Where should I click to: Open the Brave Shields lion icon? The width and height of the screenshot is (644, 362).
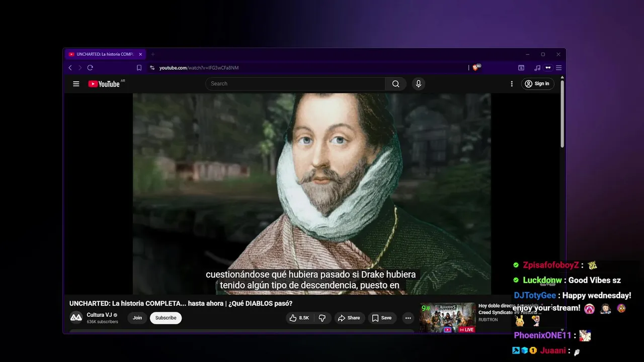pos(476,67)
